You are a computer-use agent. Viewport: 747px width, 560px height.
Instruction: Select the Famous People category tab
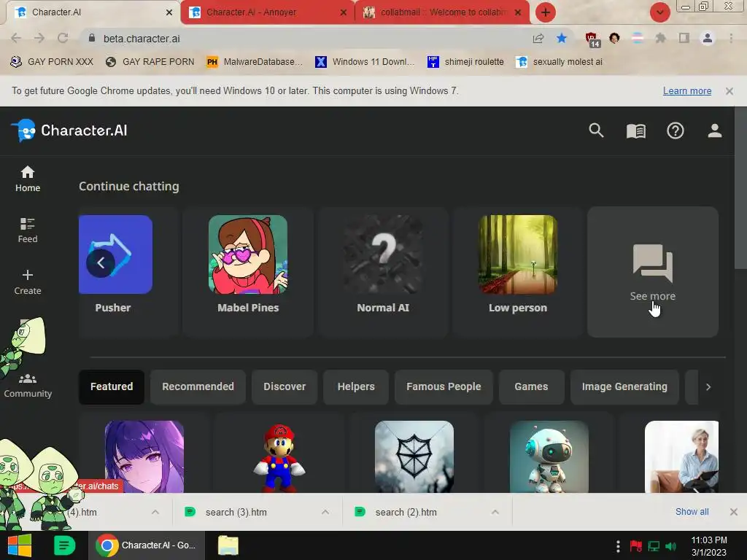coord(444,386)
